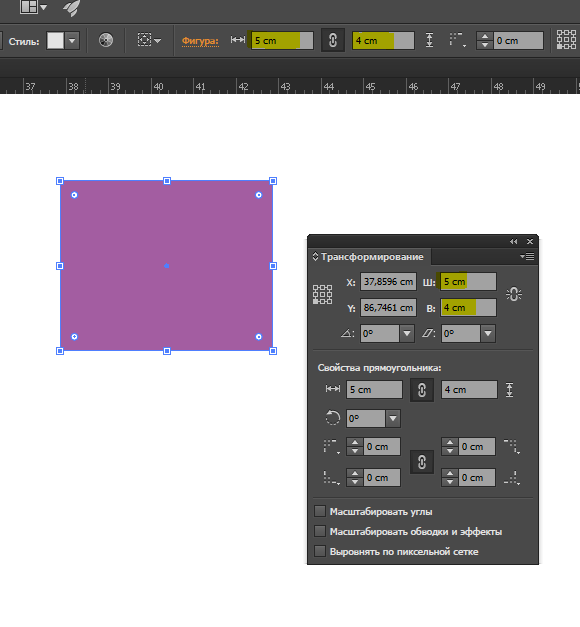The width and height of the screenshot is (580, 627).
Task: Click the reference point grid in Transform panel
Action: click(322, 295)
